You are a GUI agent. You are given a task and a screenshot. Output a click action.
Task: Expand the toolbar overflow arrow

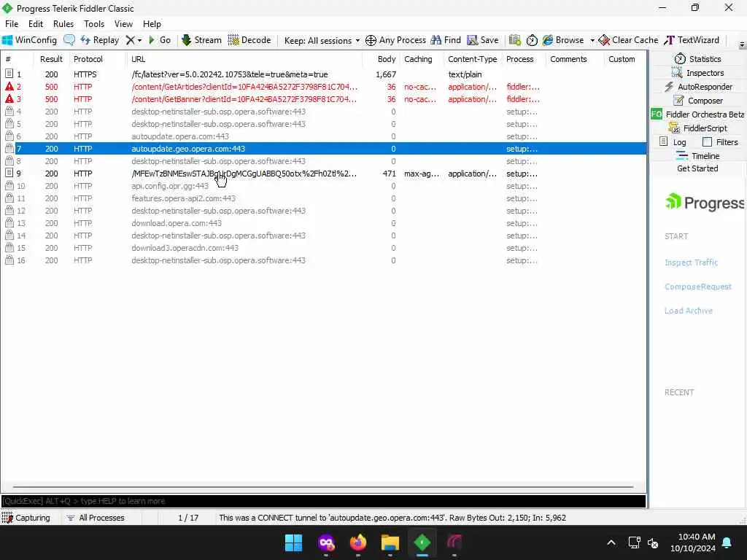(742, 44)
